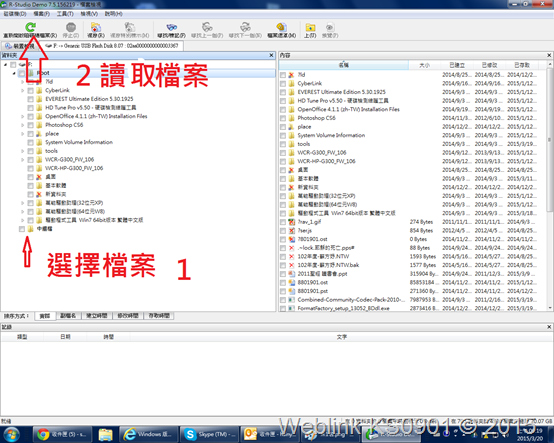
Task: Open Internet Explorer taskbar window
Action: pyautogui.click(x=148, y=435)
